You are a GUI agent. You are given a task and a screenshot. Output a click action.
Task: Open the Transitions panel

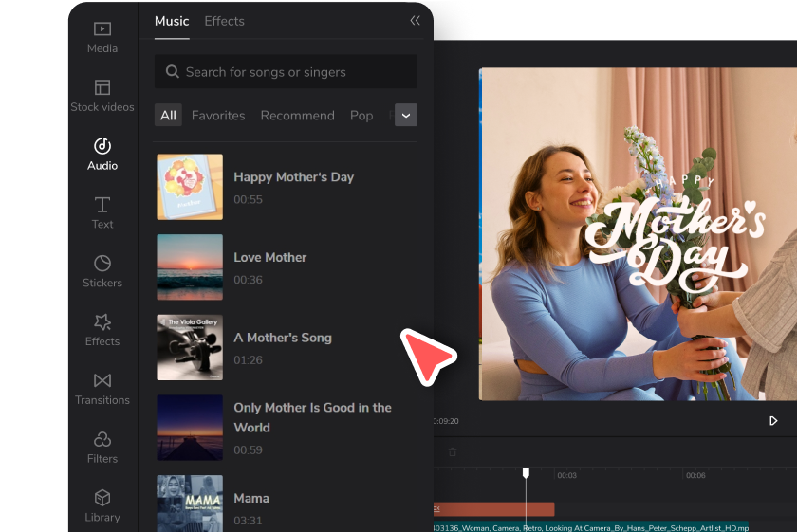point(102,389)
